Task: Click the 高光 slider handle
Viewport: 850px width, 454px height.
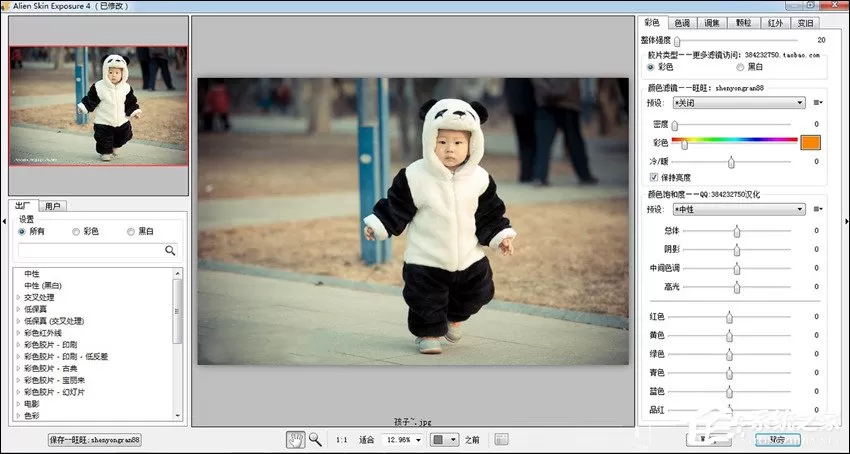Action: [737, 287]
